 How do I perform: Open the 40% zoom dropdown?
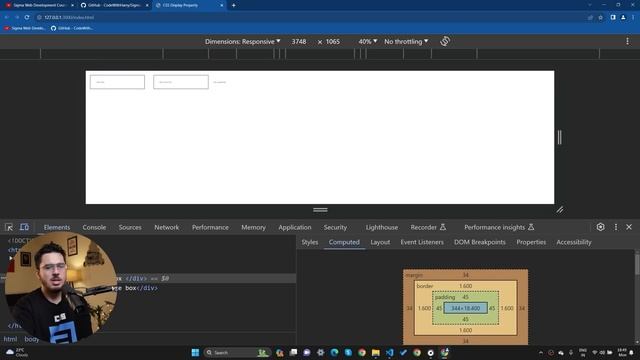[367, 42]
